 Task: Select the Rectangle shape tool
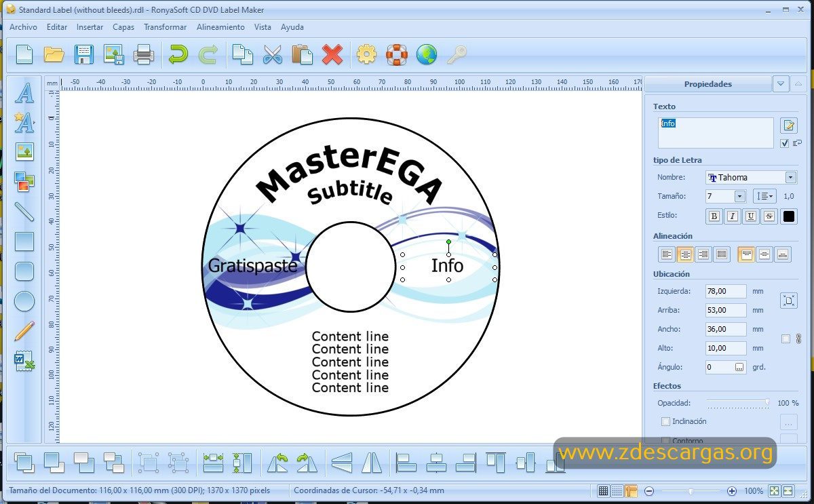click(24, 241)
